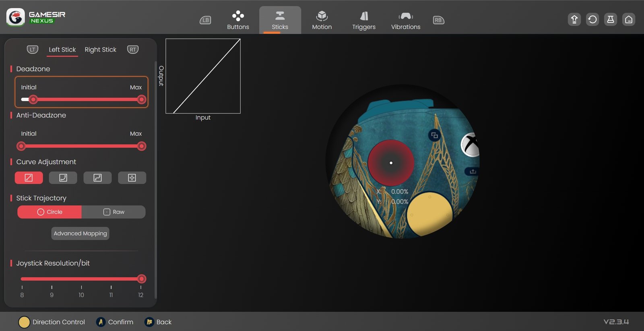Screen dimensions: 644x331
Task: Click the Deadzone Initial slider handle
Action: pyautogui.click(x=33, y=99)
